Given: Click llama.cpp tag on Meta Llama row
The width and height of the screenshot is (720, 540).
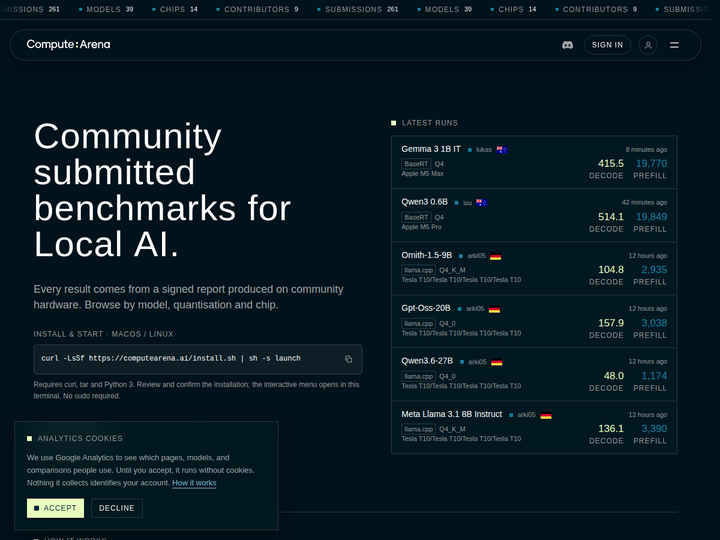Looking at the screenshot, I should (x=418, y=429).
